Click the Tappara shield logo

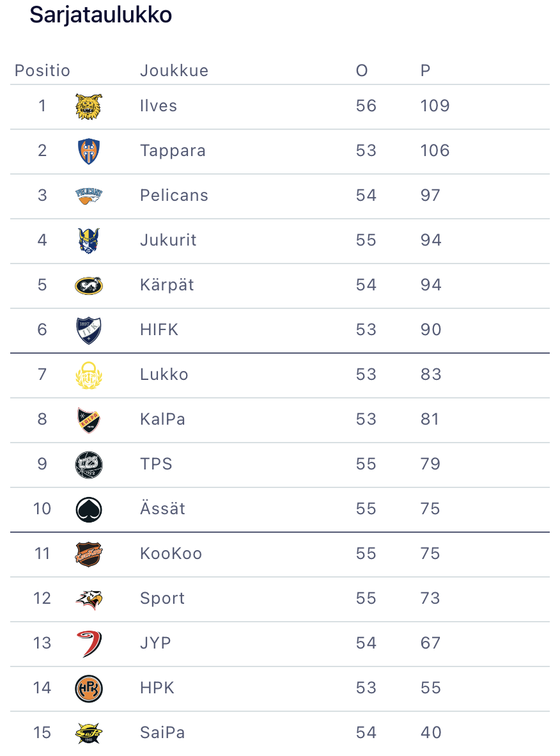tap(89, 151)
